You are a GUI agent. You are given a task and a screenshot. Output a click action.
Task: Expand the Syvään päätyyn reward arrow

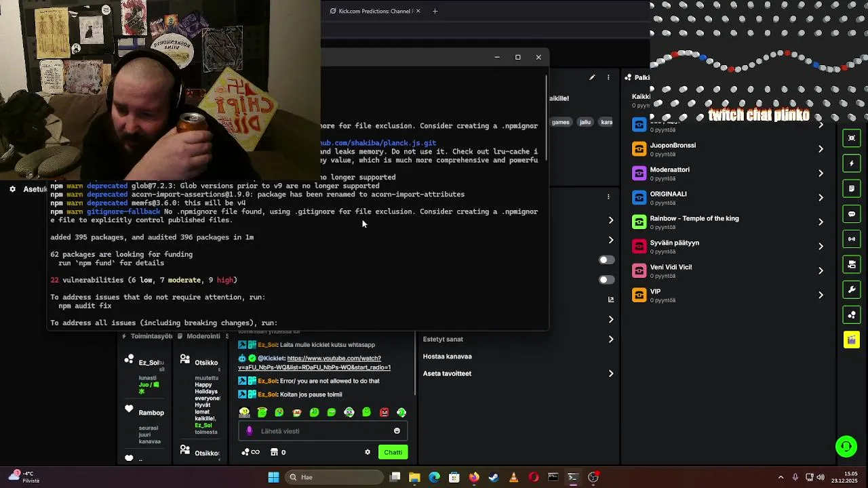pyautogui.click(x=821, y=247)
